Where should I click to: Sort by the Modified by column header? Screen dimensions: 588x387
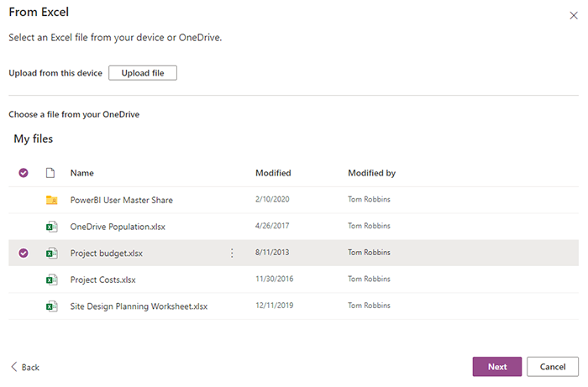point(371,173)
